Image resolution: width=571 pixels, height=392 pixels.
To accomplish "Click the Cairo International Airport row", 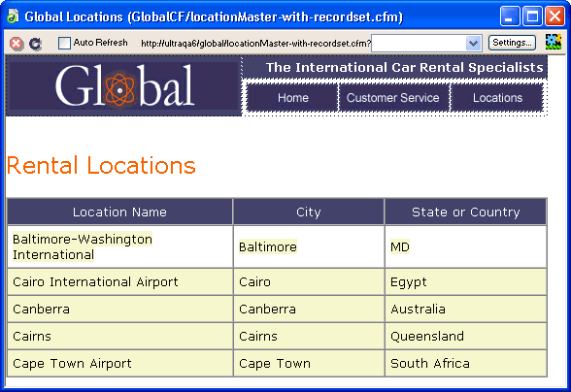I will (x=277, y=282).
